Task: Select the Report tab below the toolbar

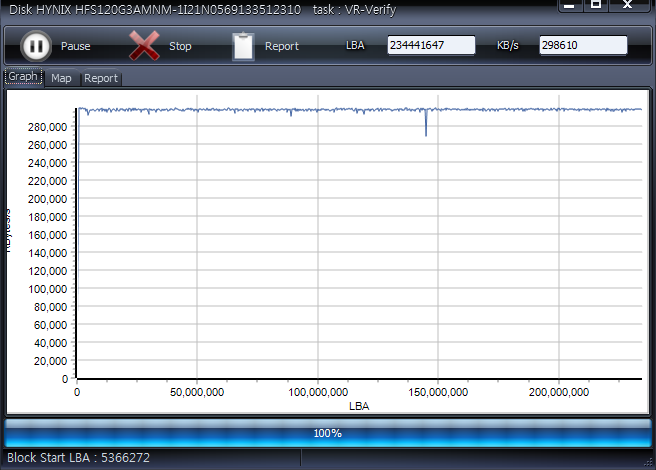Action: 100,78
